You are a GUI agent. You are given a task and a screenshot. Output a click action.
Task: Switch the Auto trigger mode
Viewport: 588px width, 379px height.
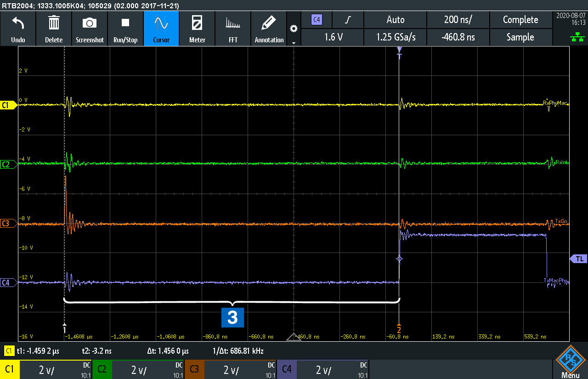coord(395,20)
